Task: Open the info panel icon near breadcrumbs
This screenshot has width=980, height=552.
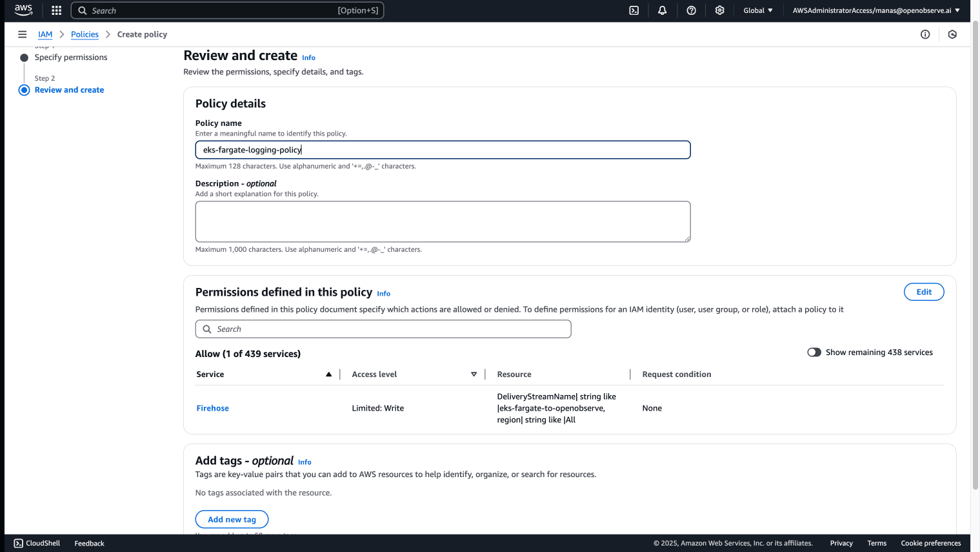Action: [x=925, y=34]
